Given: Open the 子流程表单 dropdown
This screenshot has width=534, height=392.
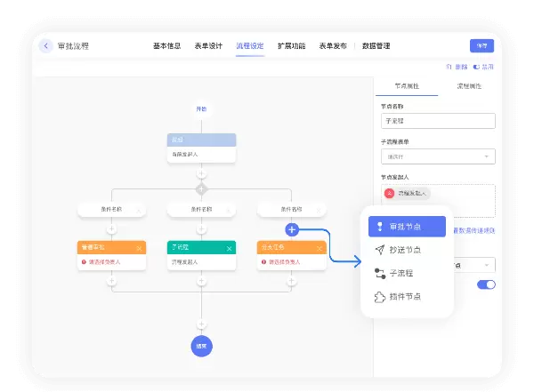Looking at the screenshot, I should [438, 156].
